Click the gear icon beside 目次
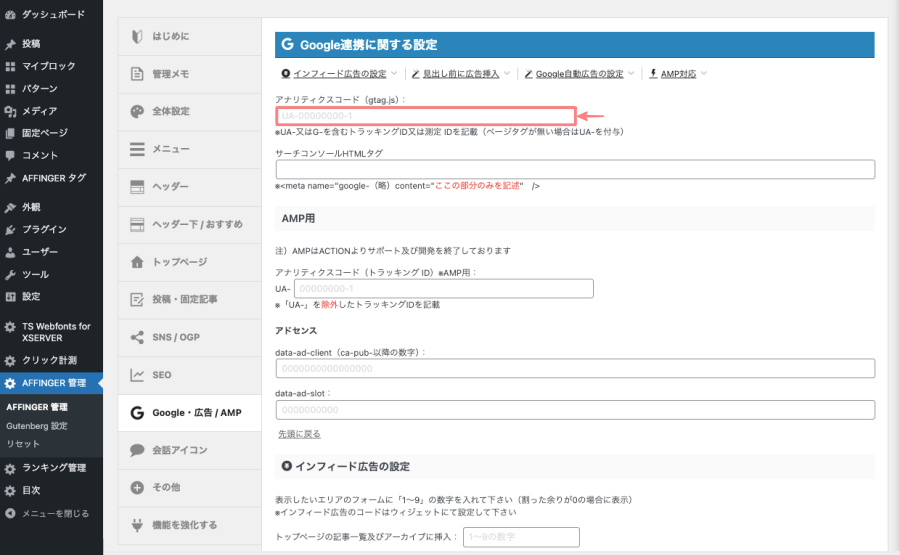Viewport: 900px width, 555px height. pyautogui.click(x=10, y=491)
